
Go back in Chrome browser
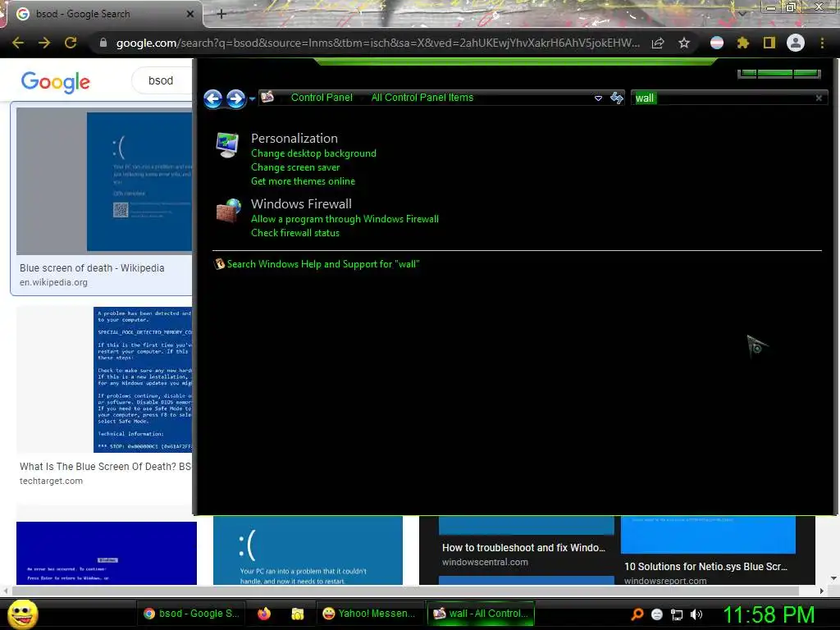click(x=18, y=43)
